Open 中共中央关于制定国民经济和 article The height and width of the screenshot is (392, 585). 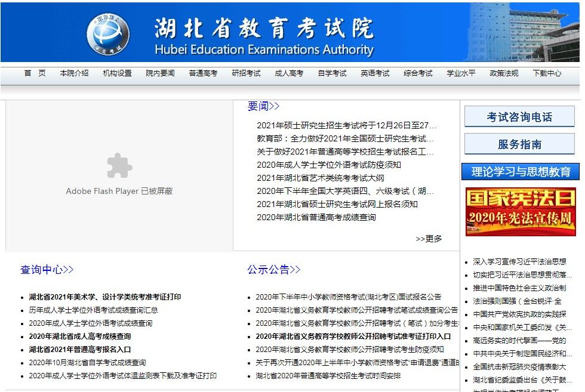[522, 353]
